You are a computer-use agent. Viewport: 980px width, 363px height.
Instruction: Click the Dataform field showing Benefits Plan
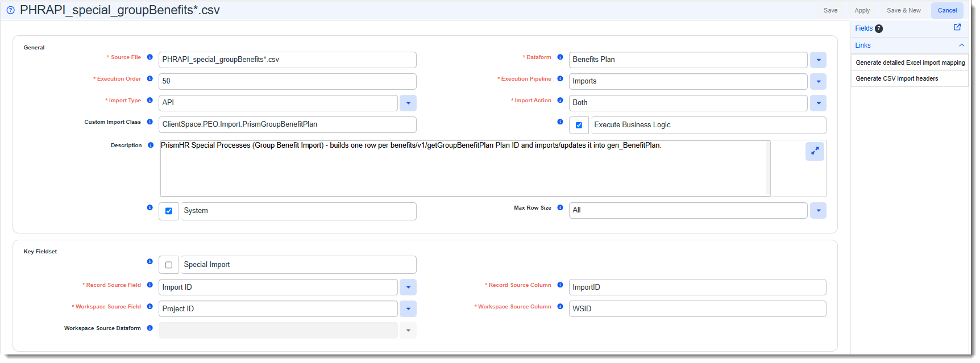point(688,60)
